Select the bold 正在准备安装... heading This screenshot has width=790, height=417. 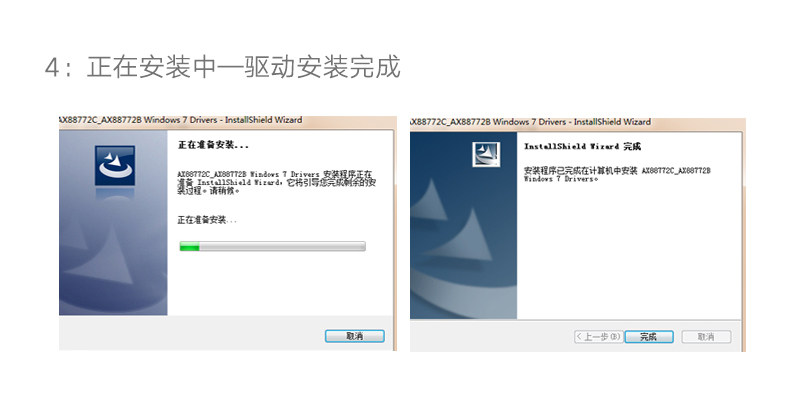click(x=213, y=145)
